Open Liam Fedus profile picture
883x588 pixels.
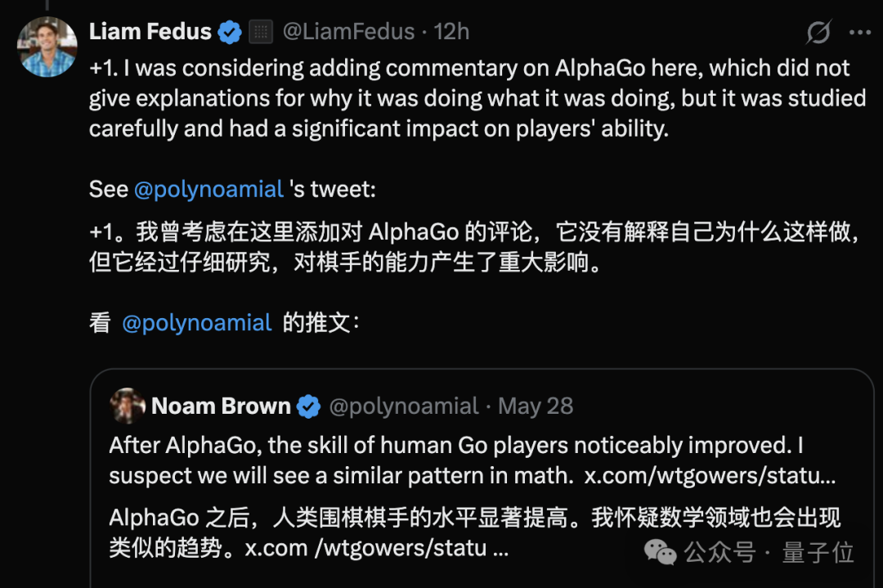pos(47,47)
